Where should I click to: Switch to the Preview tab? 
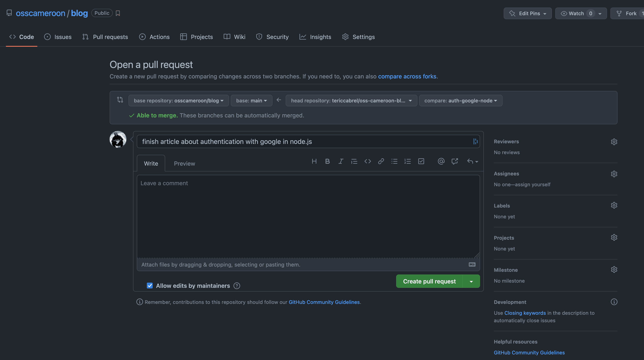pos(185,163)
